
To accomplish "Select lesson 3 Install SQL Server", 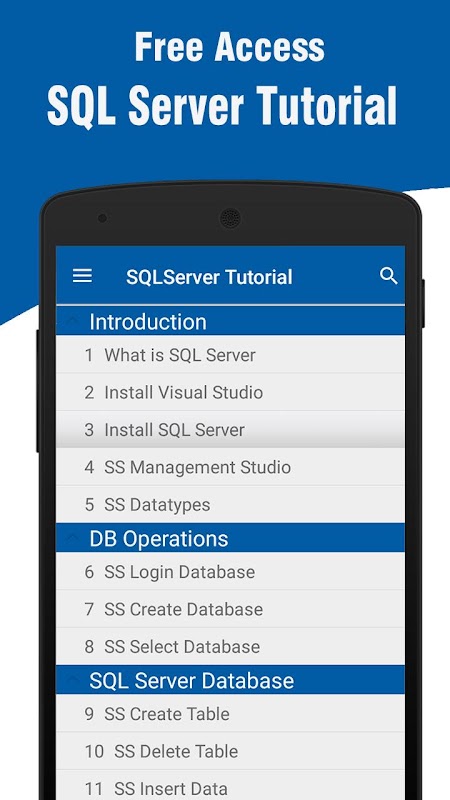I will [x=230, y=430].
